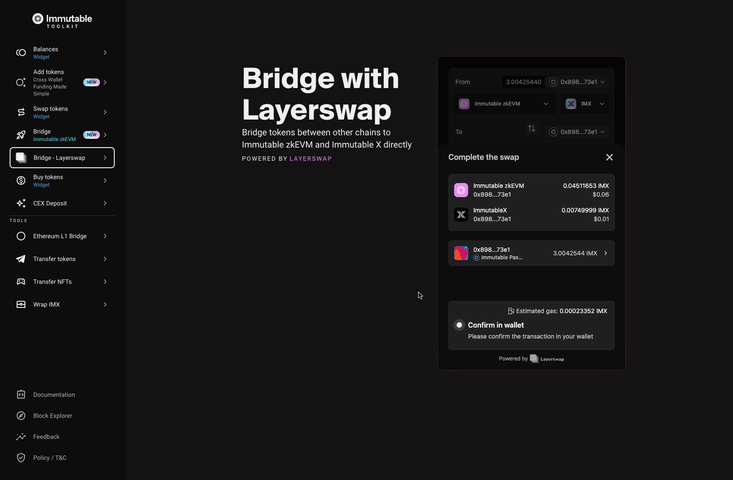Open the To wallet address dropdown
The height and width of the screenshot is (480, 733).
577,132
